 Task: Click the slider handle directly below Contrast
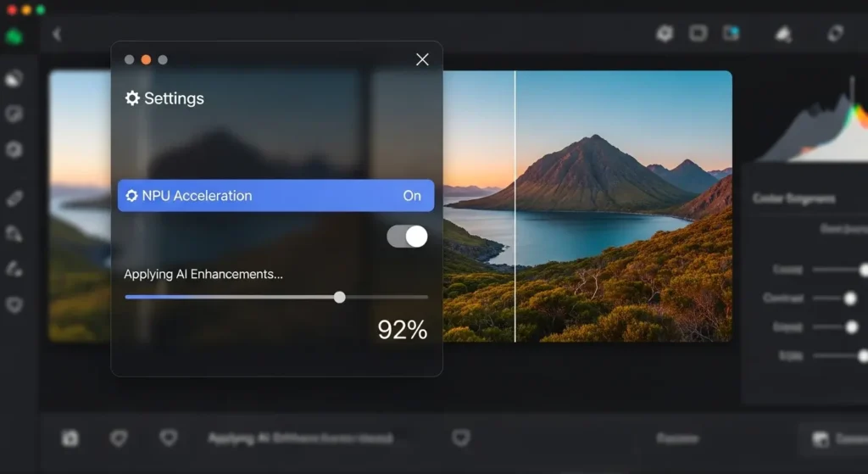click(x=852, y=327)
